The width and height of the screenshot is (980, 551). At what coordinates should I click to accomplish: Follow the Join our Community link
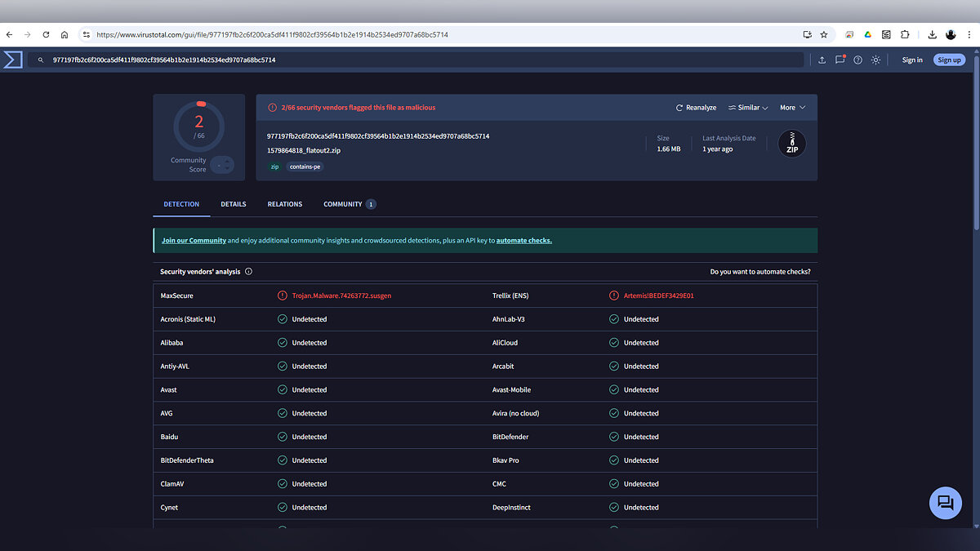(194, 241)
